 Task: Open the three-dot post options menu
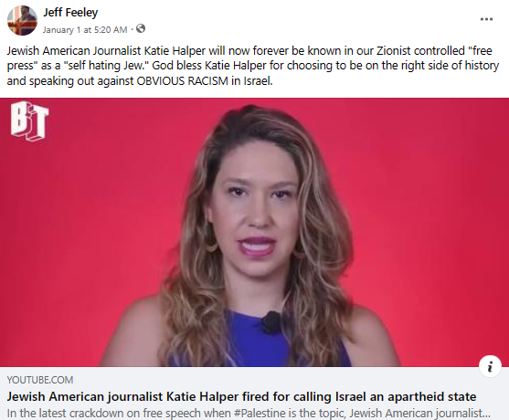486,19
